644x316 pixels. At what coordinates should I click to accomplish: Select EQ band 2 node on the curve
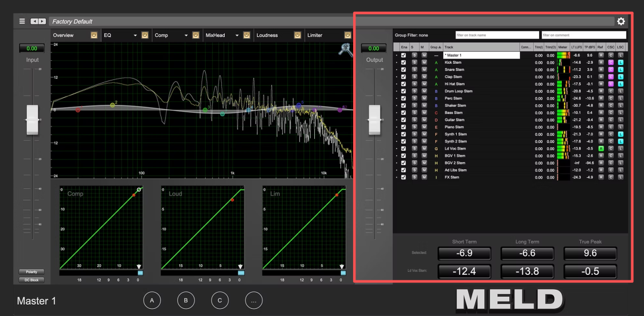113,106
